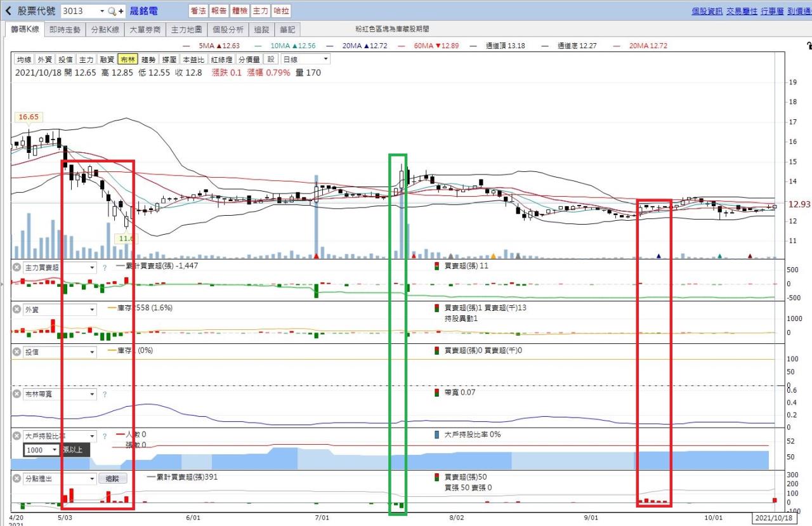
Task: Toggle the 主力 overlay button in chart toolbar
Action: [x=86, y=59]
